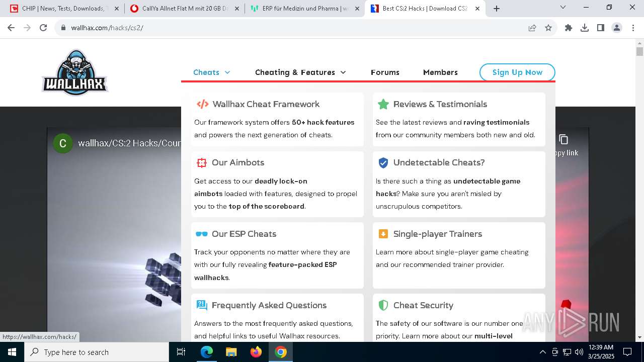Open the notification center icon

627,352
